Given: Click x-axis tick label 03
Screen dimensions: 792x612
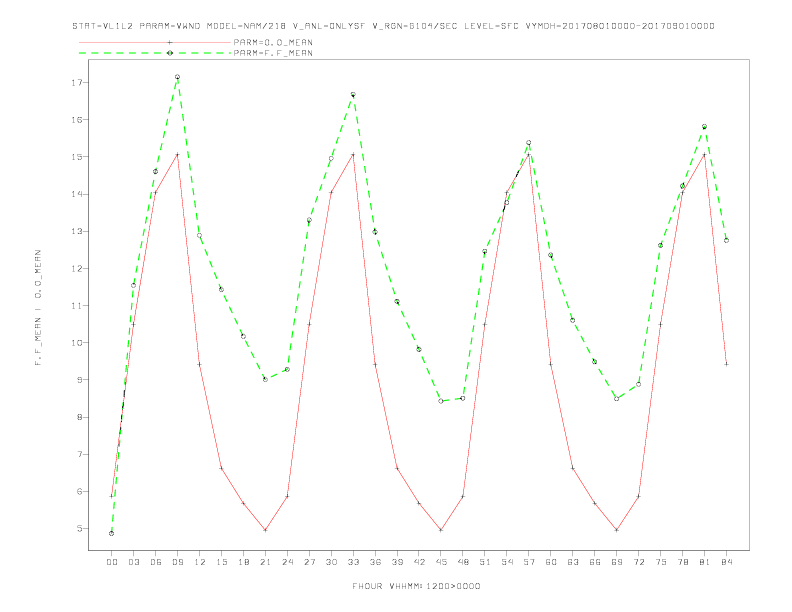Looking at the screenshot, I should [133, 562].
